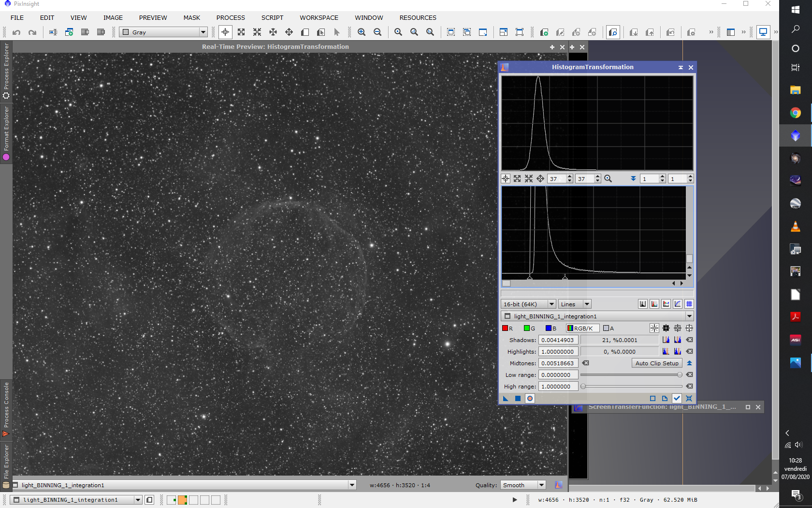The height and width of the screenshot is (508, 812).
Task: Select the R channel
Action: (x=507, y=329)
